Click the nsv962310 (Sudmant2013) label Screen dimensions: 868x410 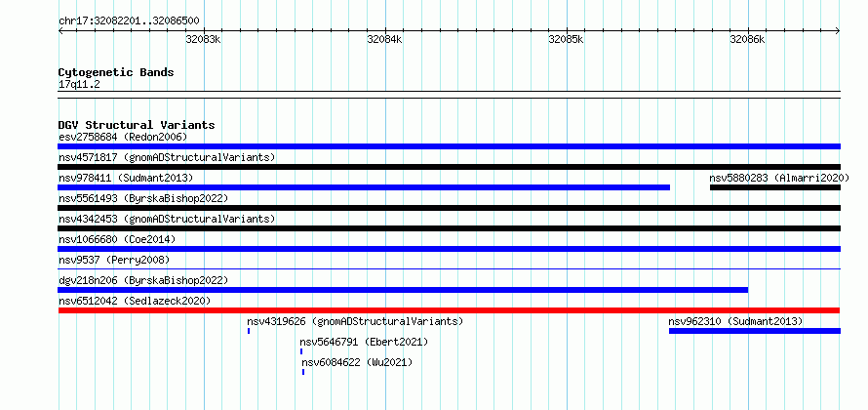click(x=735, y=321)
